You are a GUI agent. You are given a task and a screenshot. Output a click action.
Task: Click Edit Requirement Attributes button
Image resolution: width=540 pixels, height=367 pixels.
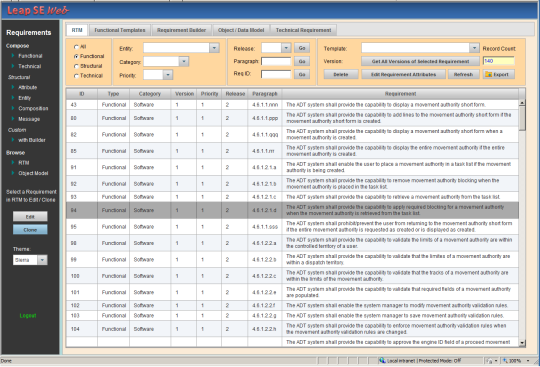tap(403, 74)
